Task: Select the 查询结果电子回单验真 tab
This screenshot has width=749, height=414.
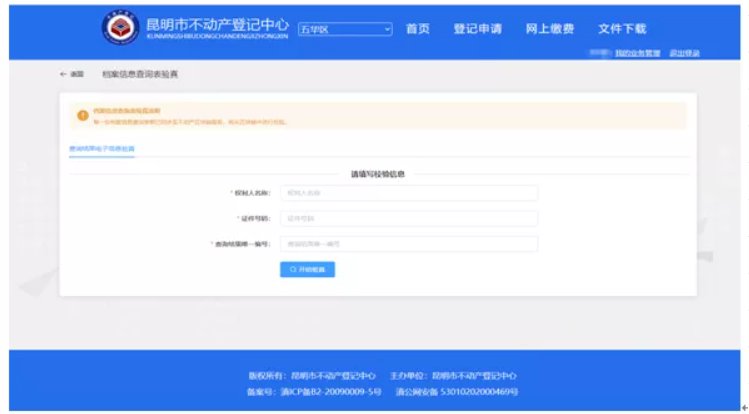Action: pyautogui.click(x=102, y=149)
